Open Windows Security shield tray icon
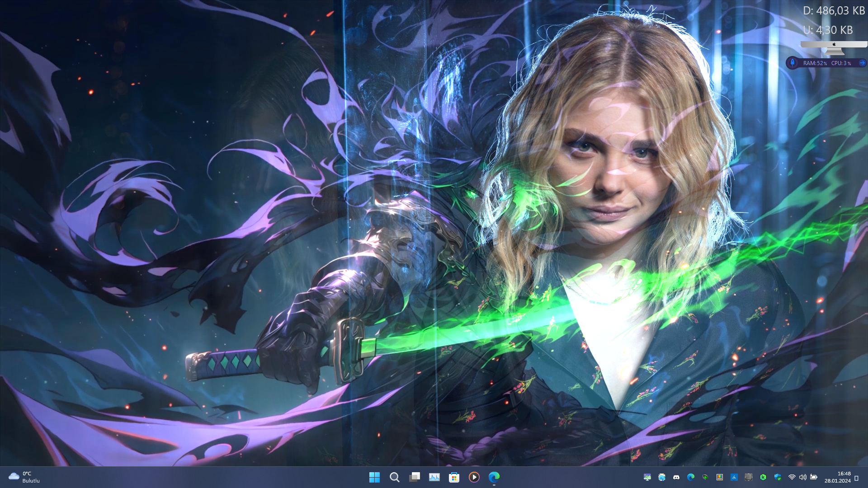This screenshot has width=868, height=488. [778, 477]
